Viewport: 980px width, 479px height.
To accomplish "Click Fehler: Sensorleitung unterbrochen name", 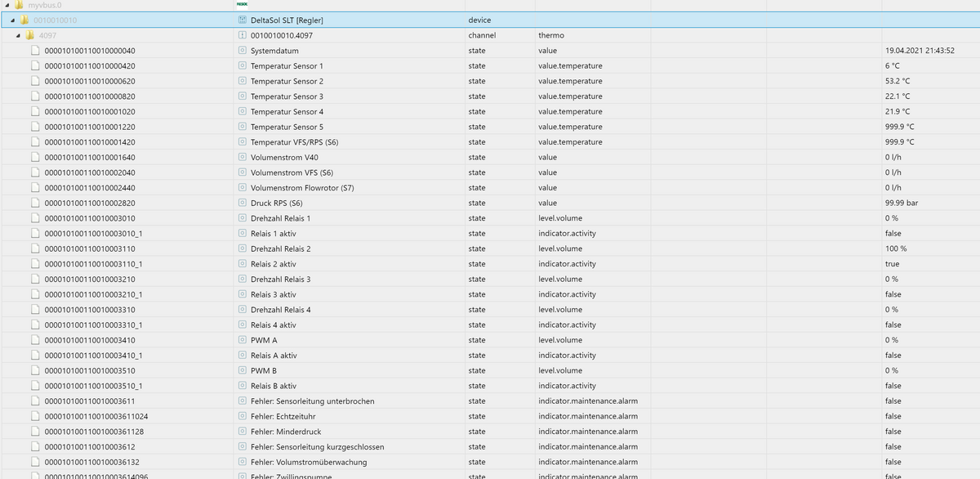I will pos(313,401).
